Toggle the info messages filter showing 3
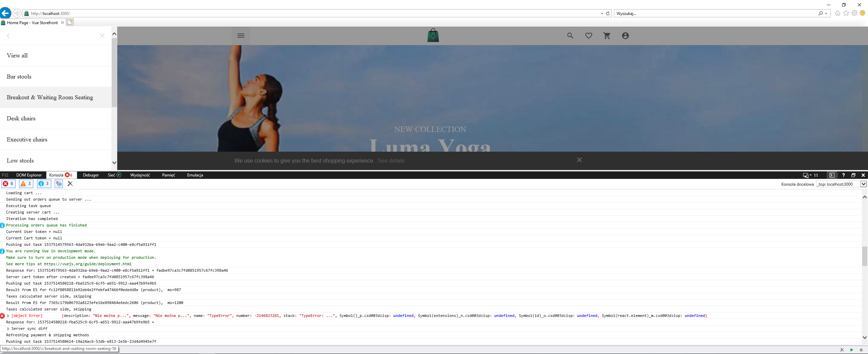This screenshot has width=868, height=354. (x=44, y=184)
